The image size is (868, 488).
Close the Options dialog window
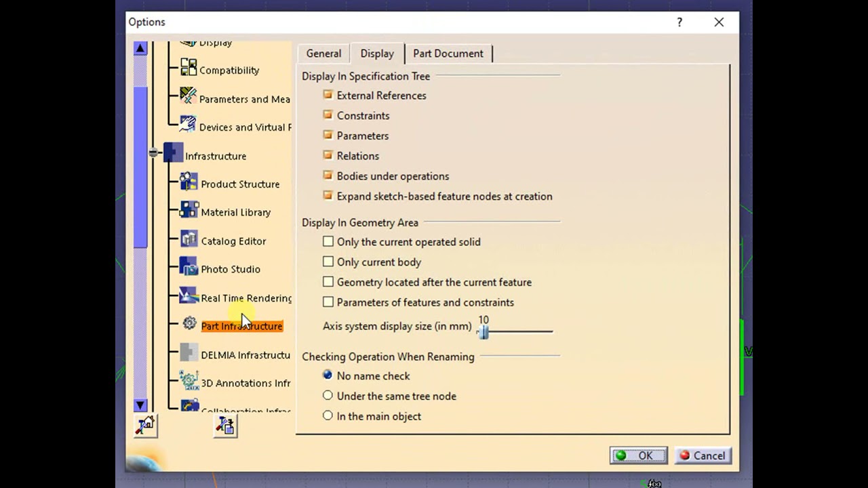tap(719, 22)
